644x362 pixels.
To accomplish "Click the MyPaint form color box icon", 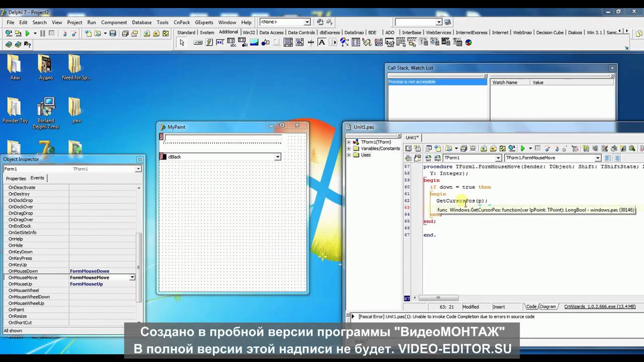I will (x=163, y=157).
